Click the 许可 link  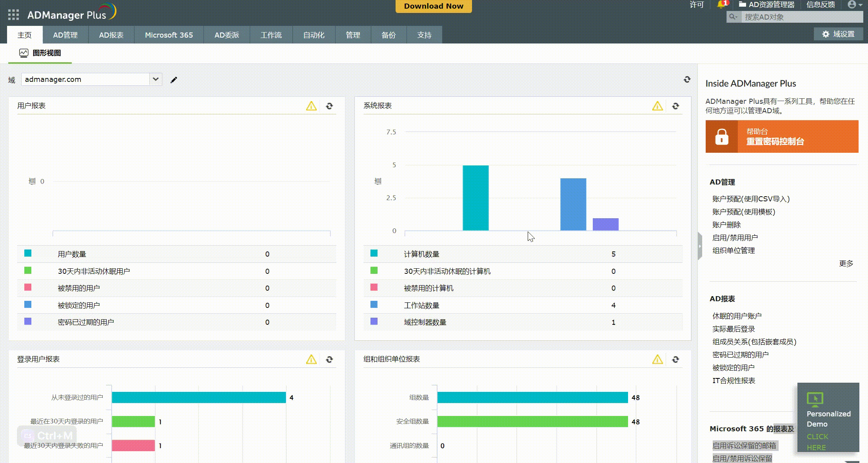(x=697, y=5)
